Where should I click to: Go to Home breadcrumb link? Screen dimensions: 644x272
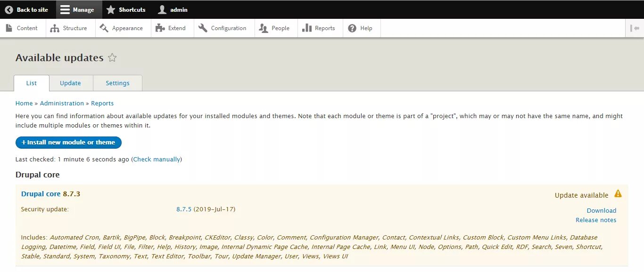coord(24,104)
